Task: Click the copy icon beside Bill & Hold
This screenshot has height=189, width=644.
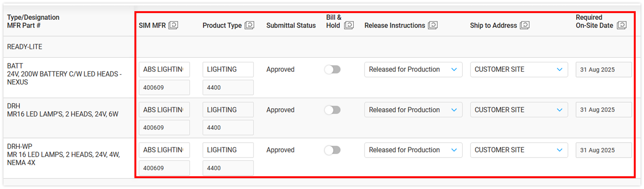Action: tap(349, 25)
